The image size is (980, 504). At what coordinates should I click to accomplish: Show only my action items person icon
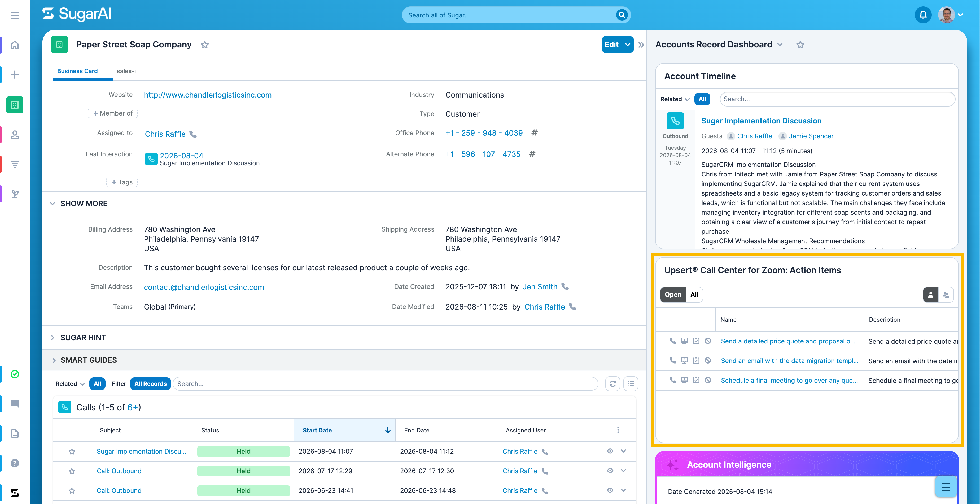click(930, 295)
